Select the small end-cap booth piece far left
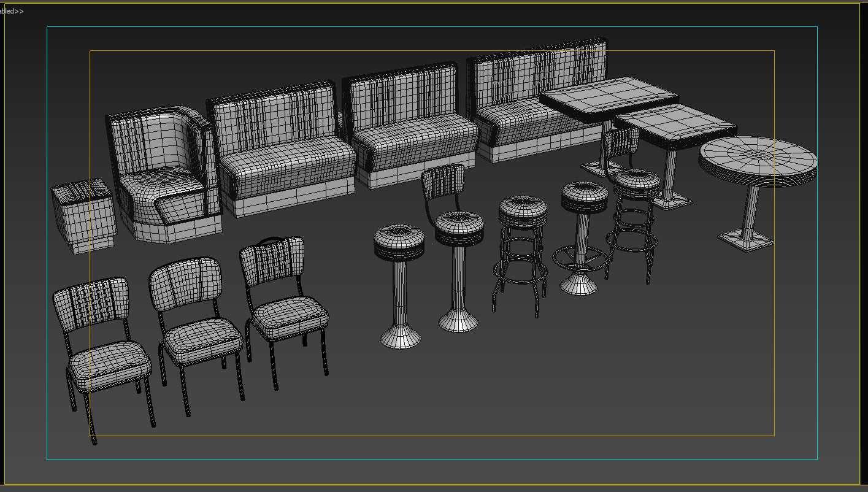The height and width of the screenshot is (492, 868). [86, 215]
